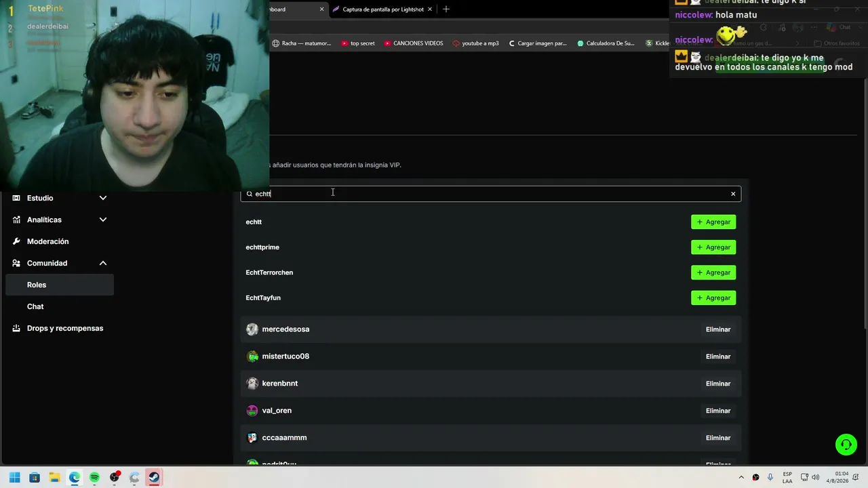
Task: Open mistertuco08's avatar
Action: pos(252,357)
